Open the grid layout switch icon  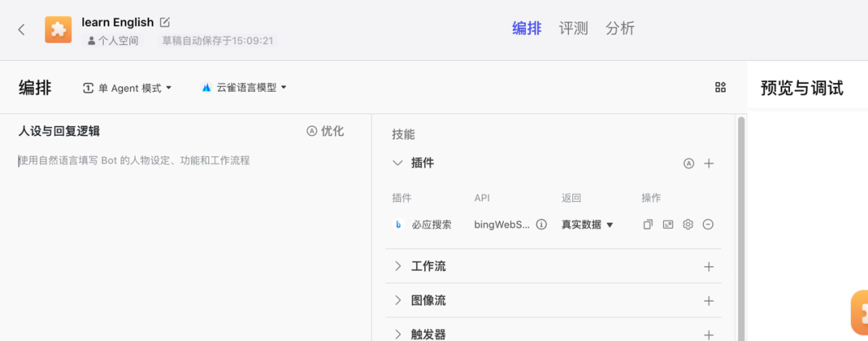pyautogui.click(x=720, y=87)
